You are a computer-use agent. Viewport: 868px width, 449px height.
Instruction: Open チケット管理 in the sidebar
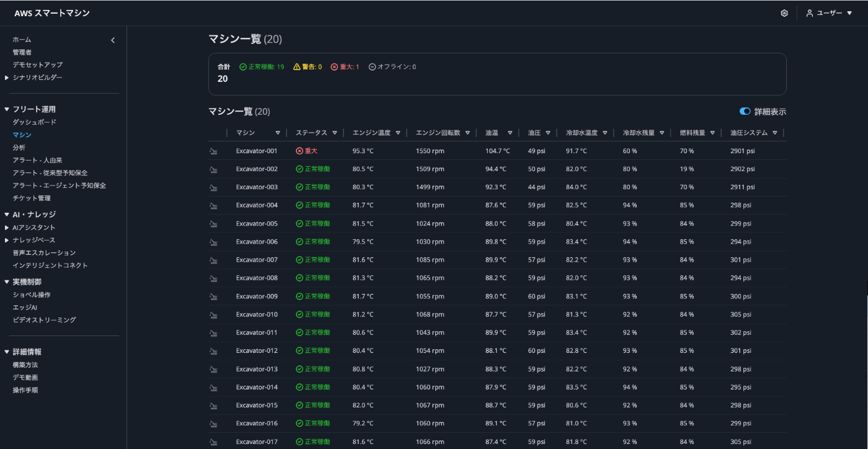[32, 198]
